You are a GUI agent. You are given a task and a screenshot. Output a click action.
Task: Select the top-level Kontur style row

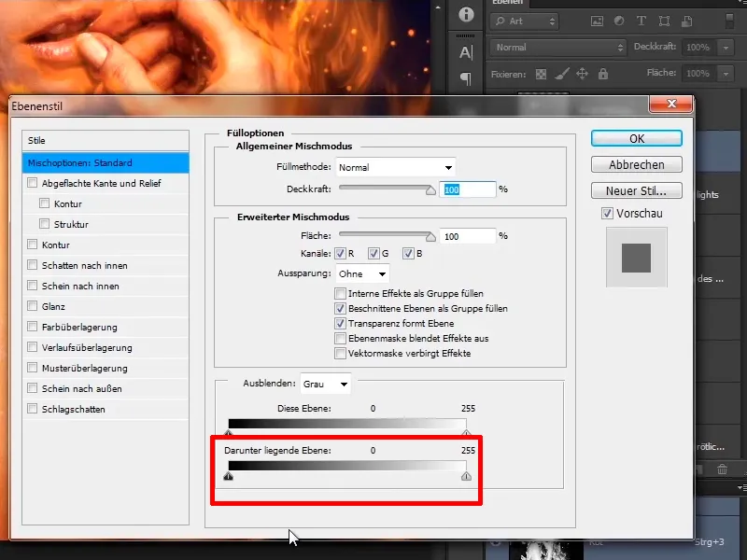pos(106,245)
